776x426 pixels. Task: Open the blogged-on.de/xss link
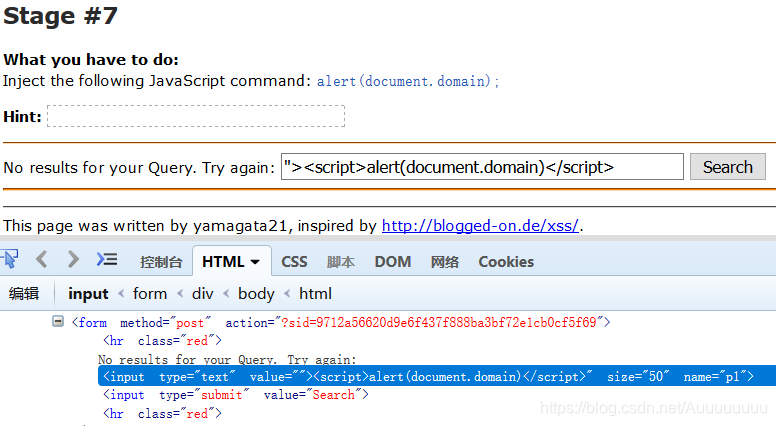point(480,226)
